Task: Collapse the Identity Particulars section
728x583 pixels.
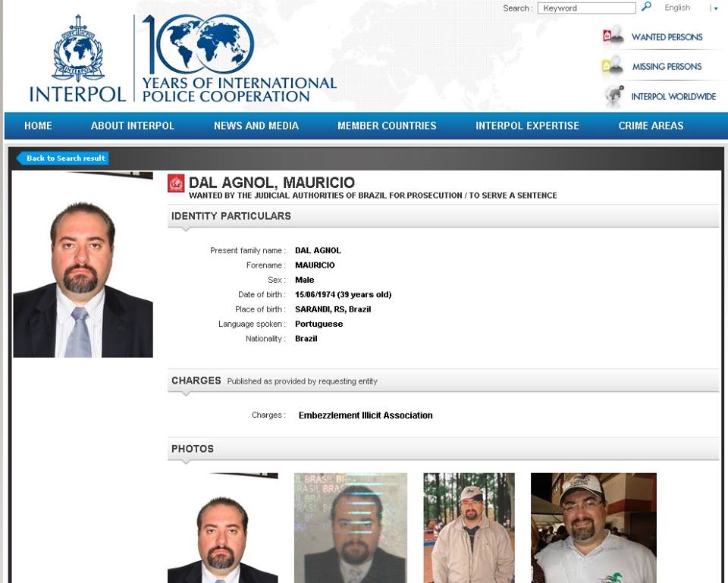Action: click(x=443, y=216)
